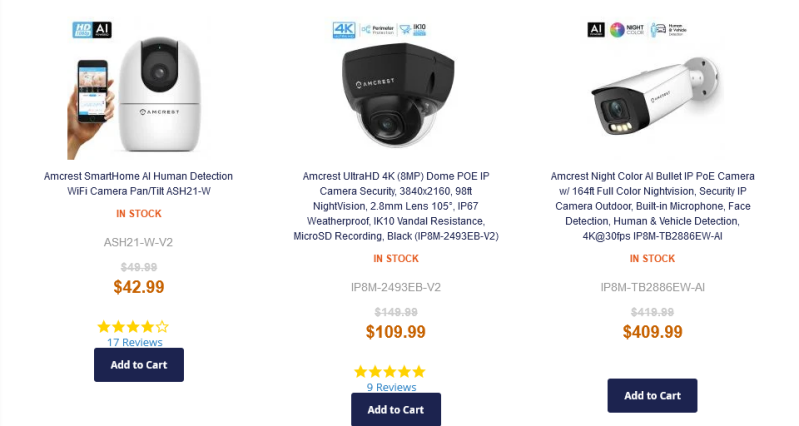The image size is (799, 426).
Task: Click the 4K badge above the dome camera
Action: [x=344, y=31]
